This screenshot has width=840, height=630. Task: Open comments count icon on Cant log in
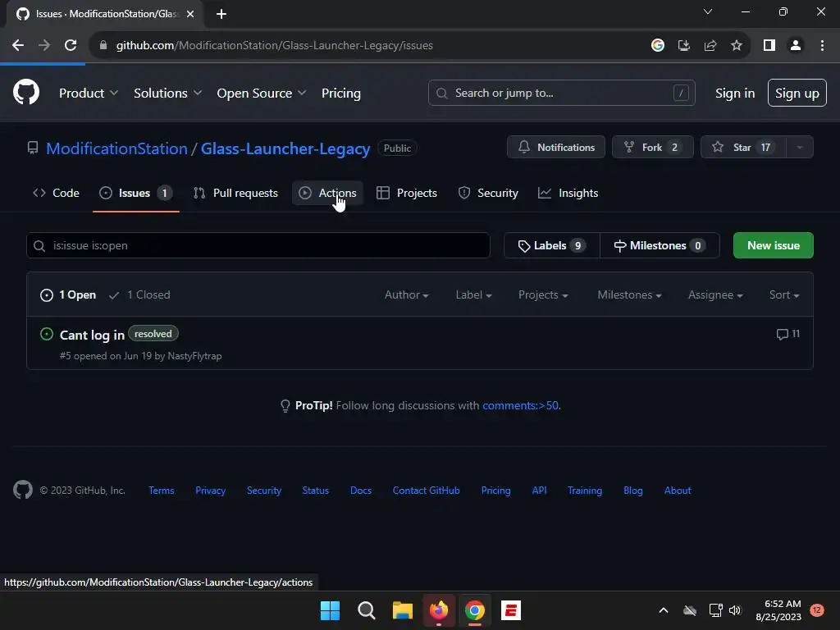787,335
